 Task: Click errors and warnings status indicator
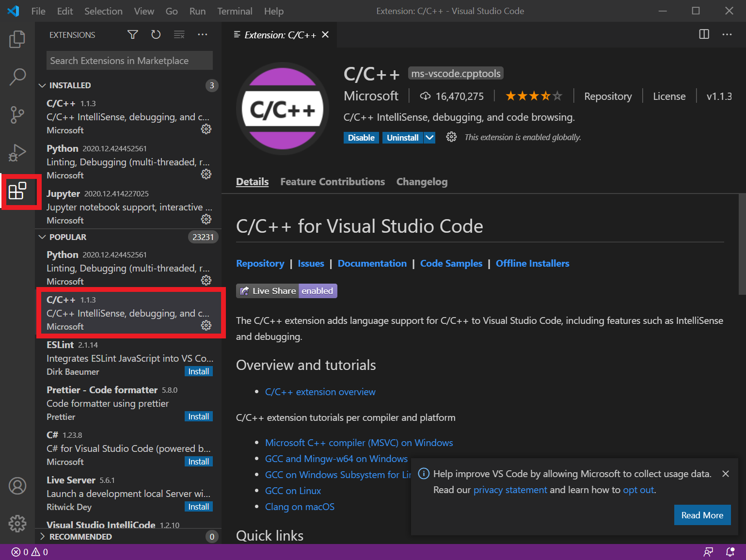pyautogui.click(x=30, y=552)
